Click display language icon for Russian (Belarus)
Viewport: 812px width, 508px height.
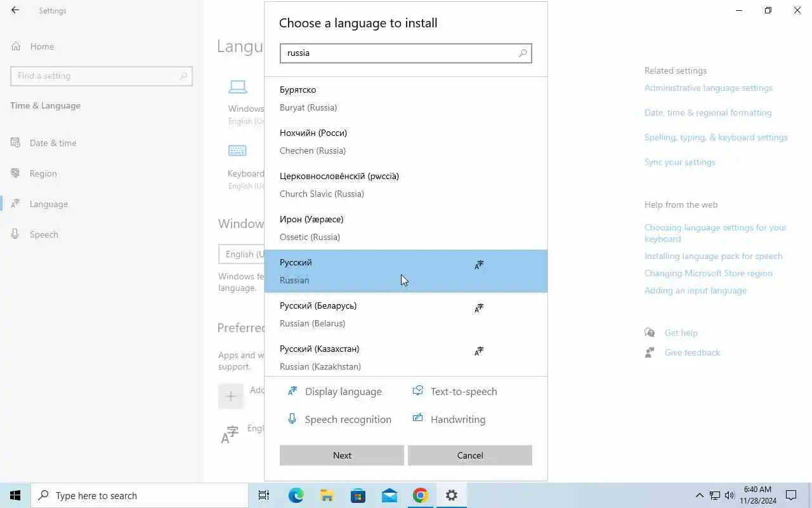pos(479,308)
